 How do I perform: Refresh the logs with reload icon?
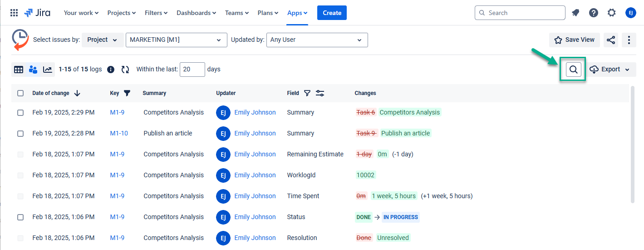point(125,70)
